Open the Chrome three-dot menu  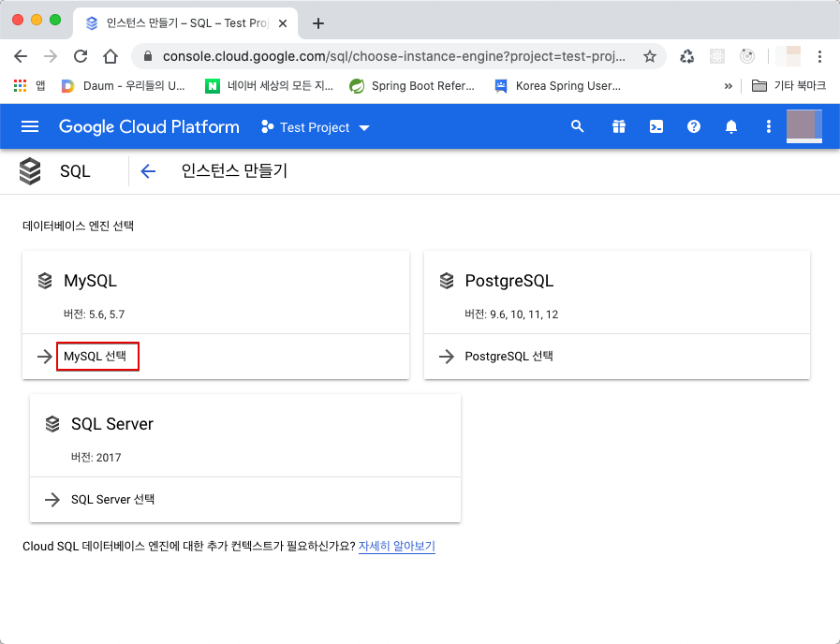[x=819, y=56]
